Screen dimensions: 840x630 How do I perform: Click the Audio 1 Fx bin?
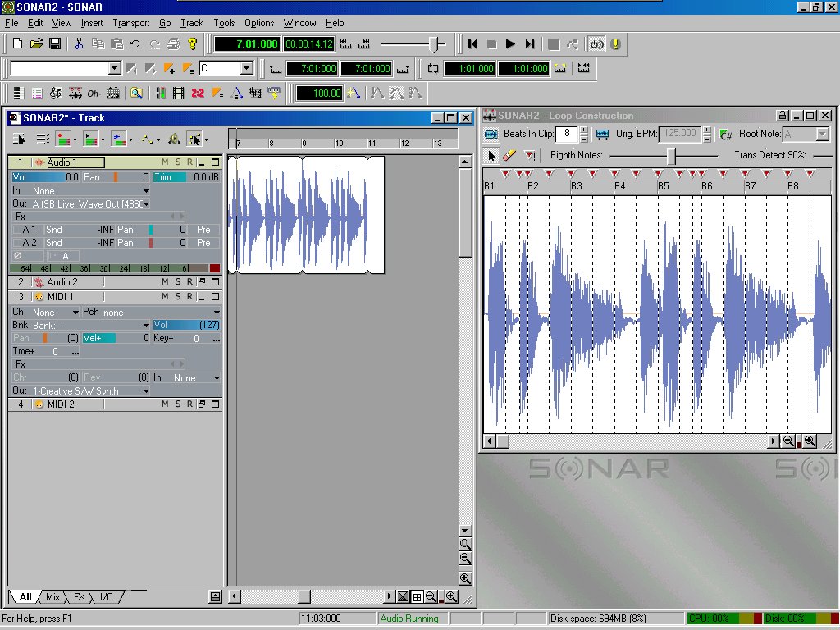tap(98, 217)
